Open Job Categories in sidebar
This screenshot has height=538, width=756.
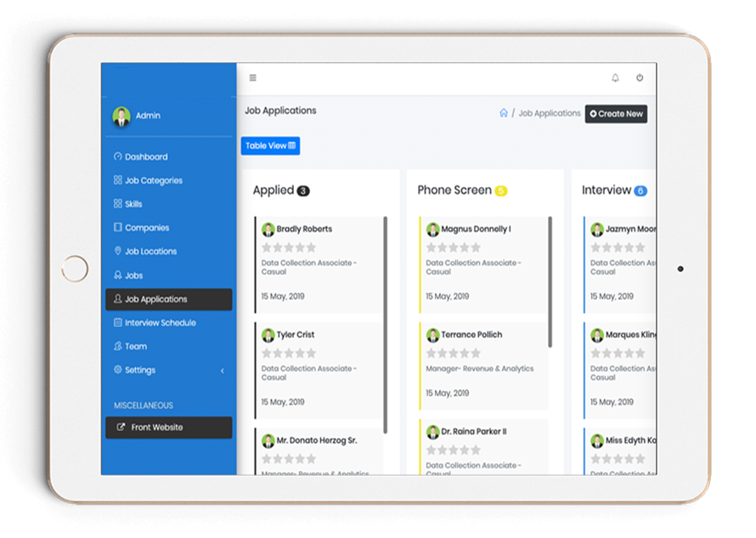point(153,181)
